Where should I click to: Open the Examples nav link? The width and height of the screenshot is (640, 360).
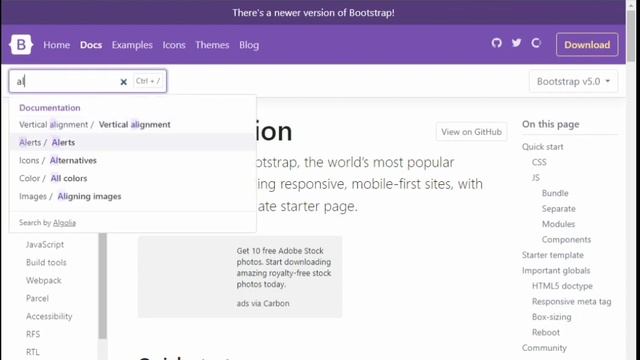pyautogui.click(x=132, y=45)
